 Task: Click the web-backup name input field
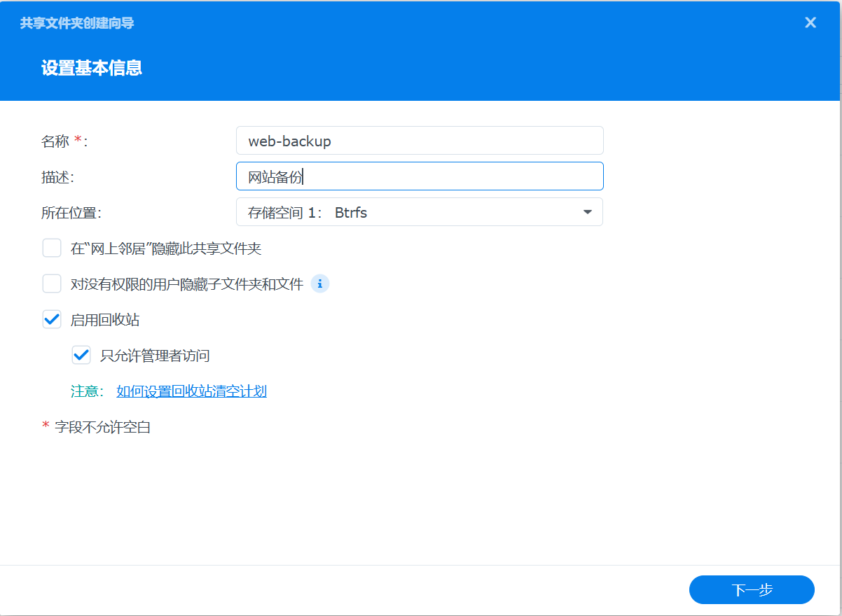(x=419, y=140)
